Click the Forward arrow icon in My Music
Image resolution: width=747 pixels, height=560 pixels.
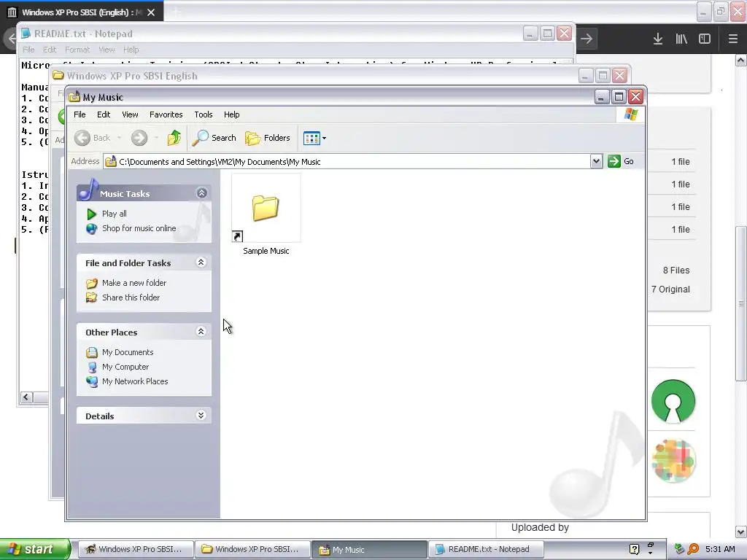click(x=139, y=138)
